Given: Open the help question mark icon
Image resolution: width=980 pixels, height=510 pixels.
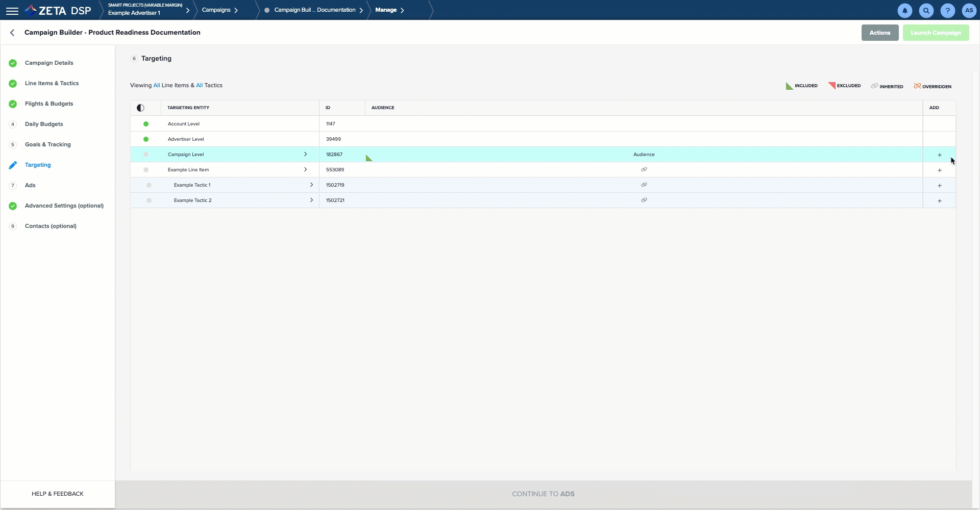Looking at the screenshot, I should 947,11.
